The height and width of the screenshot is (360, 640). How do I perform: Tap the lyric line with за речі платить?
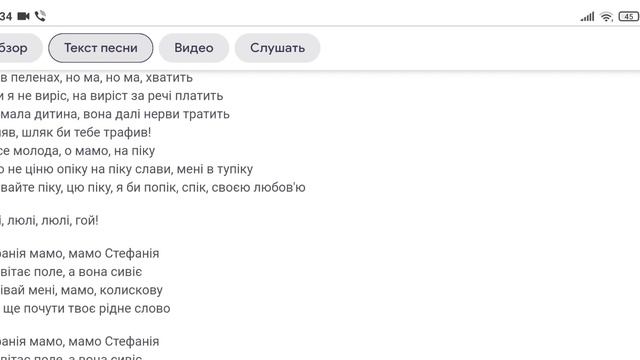click(111, 96)
